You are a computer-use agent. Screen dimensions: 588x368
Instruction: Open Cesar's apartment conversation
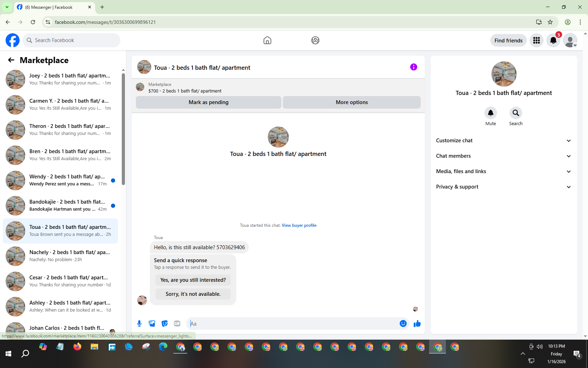coord(60,281)
